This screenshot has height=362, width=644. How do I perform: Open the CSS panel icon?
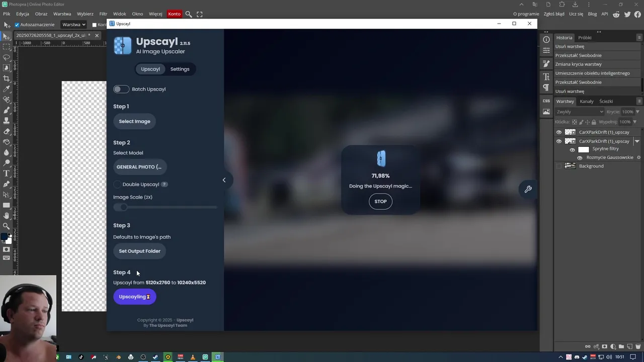(546, 101)
